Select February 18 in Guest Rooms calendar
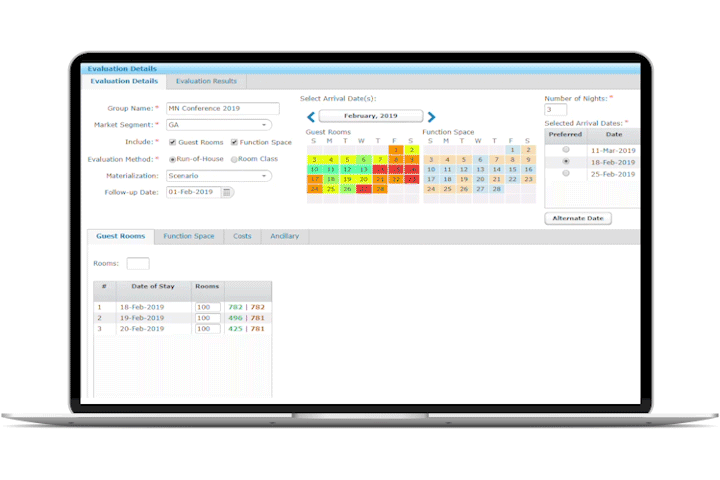Image resolution: width=720 pixels, height=480 pixels. pyautogui.click(x=330, y=178)
